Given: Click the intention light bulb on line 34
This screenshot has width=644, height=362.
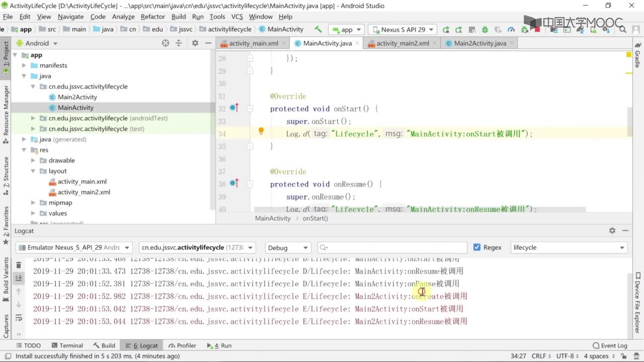Looking at the screenshot, I should point(261,131).
